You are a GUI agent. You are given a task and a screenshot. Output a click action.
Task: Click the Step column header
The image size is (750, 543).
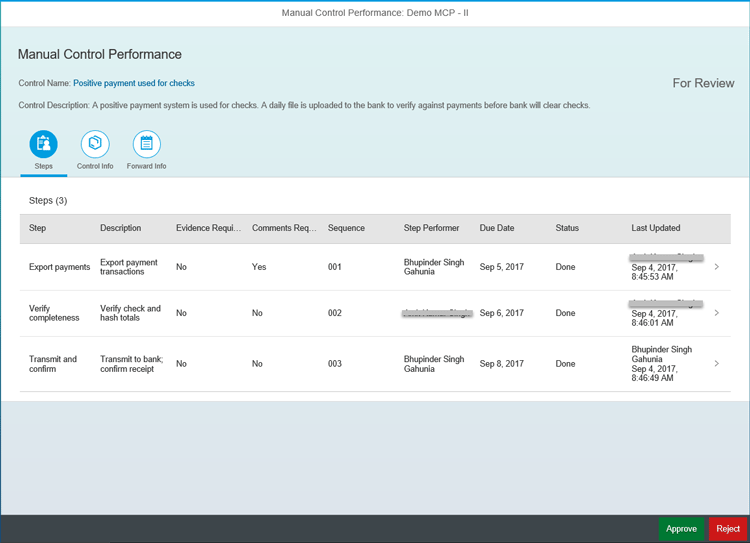click(x=37, y=228)
